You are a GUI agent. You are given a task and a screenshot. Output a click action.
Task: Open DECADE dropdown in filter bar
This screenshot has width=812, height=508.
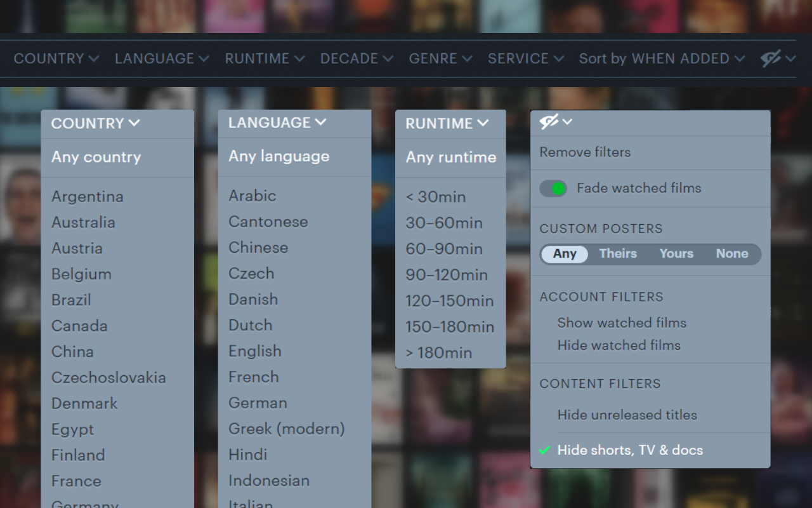click(357, 58)
